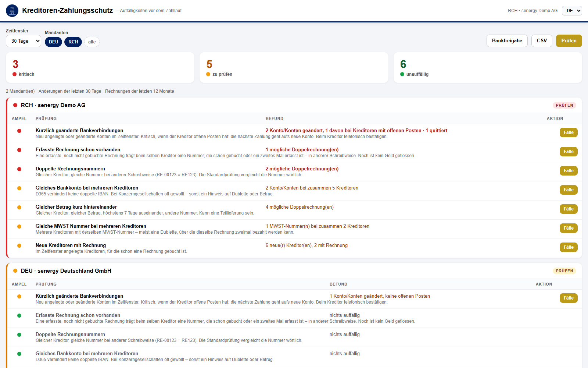Click green dot of DEU Doppelte Rechnungsnummern row

[x=19, y=335]
